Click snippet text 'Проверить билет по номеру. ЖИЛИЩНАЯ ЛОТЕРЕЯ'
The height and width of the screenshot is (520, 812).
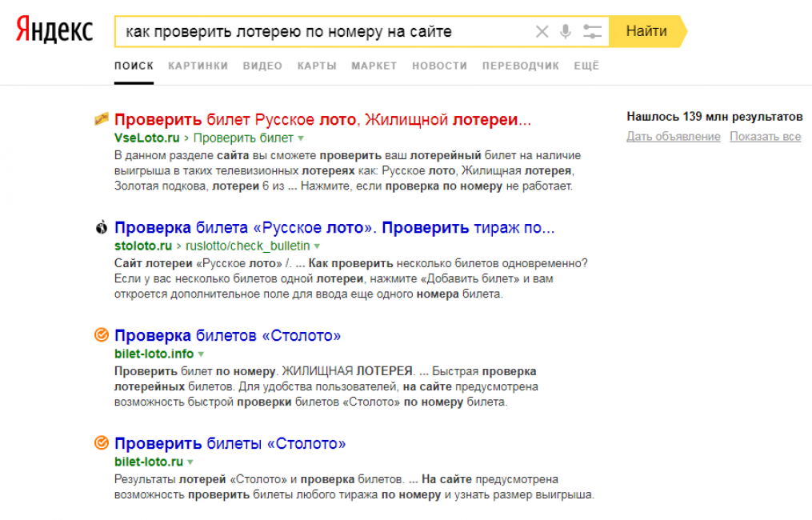tap(263, 371)
